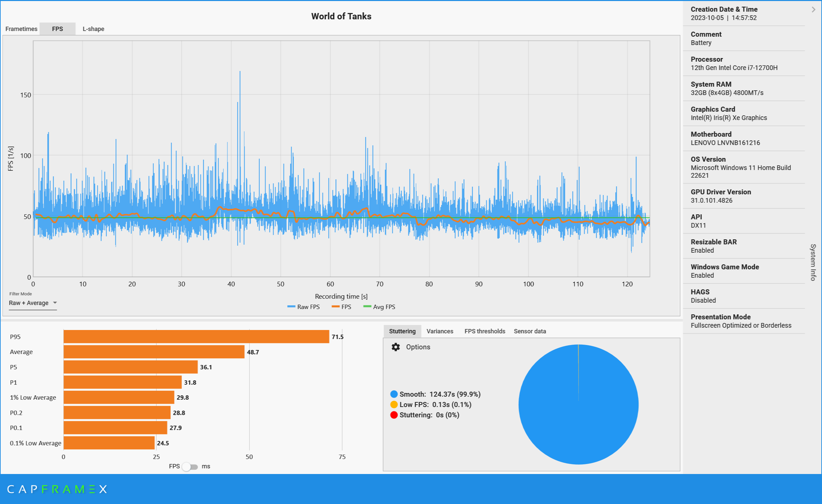Viewport: 822px width, 504px height.
Task: Switch to the Frametimes tab
Action: click(x=21, y=29)
